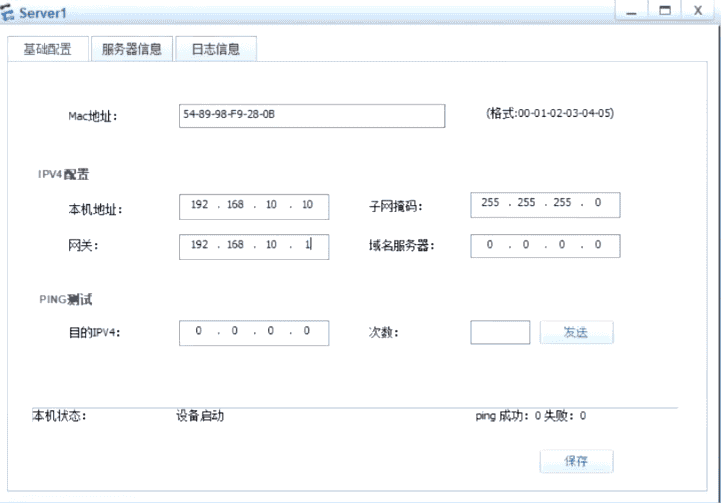Click the 网关 label
The width and height of the screenshot is (721, 503).
(83, 246)
